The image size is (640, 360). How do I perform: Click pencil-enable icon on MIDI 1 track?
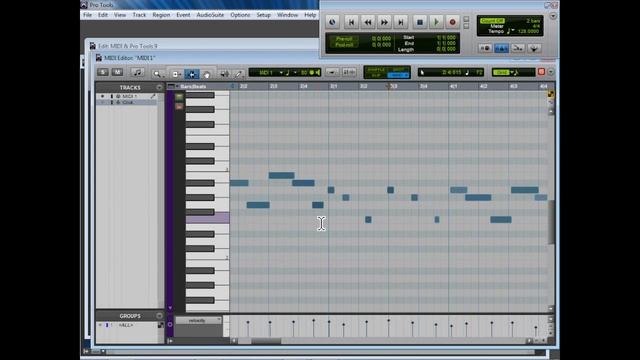(153, 96)
